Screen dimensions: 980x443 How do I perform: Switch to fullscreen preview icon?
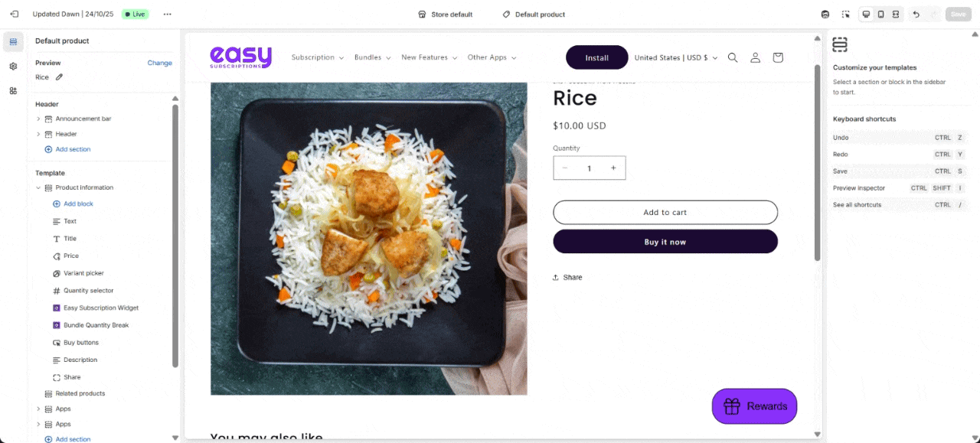click(x=895, y=15)
